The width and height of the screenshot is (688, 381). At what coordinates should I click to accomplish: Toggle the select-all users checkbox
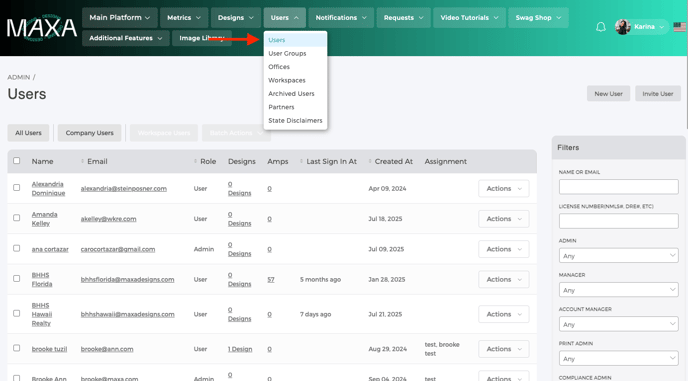click(x=17, y=161)
